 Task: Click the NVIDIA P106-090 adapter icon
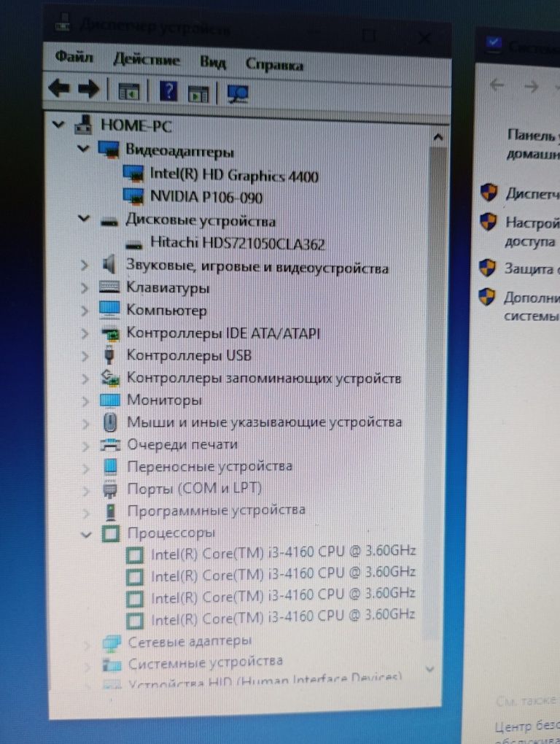coord(133,195)
